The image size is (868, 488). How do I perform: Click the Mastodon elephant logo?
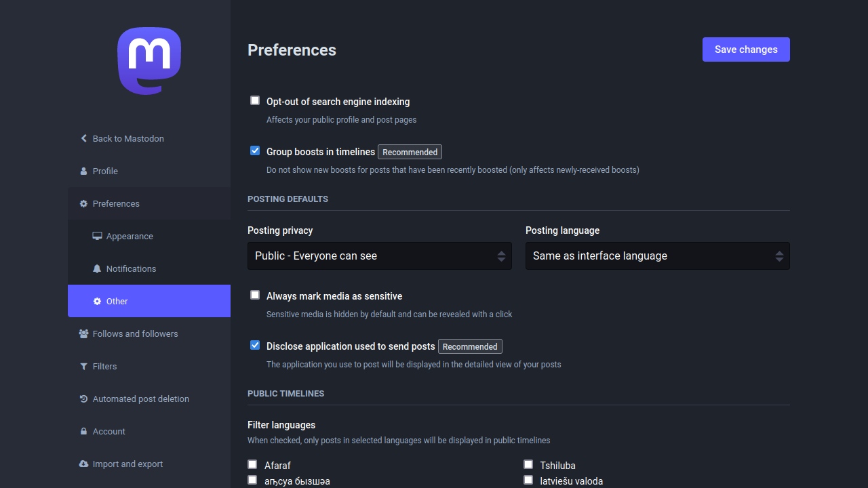(x=149, y=60)
